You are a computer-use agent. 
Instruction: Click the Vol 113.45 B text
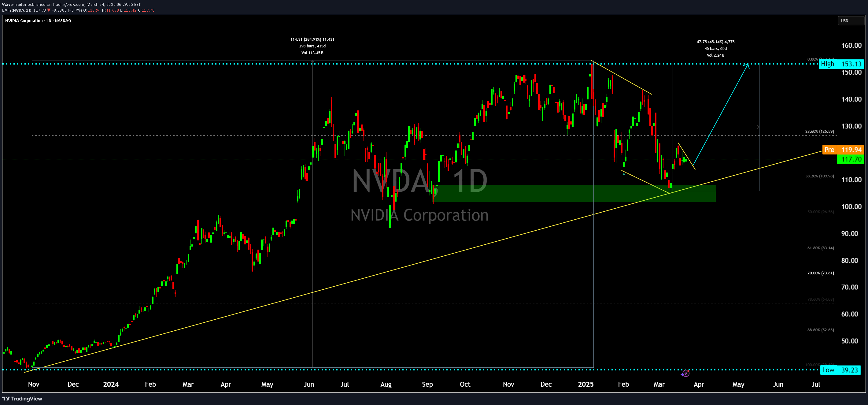pyautogui.click(x=312, y=53)
